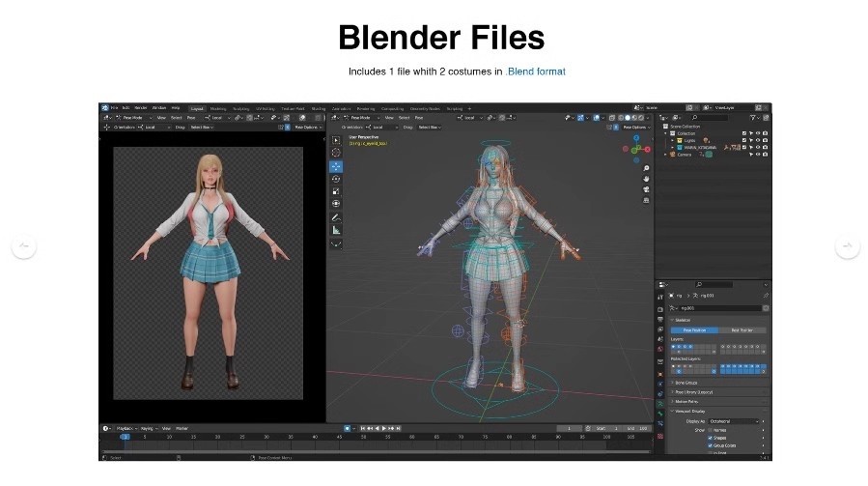Open the View Layer properties tab icon

659,329
